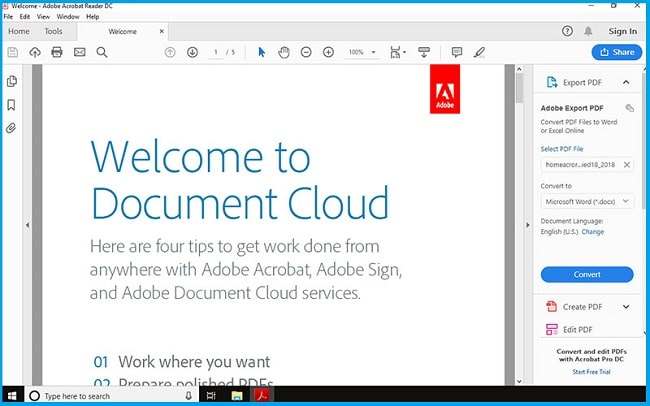Open the View menu
The image size is (650, 406).
(x=43, y=17)
